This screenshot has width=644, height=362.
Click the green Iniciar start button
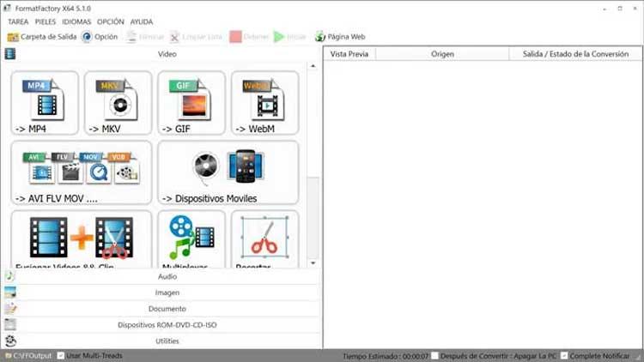[290, 37]
